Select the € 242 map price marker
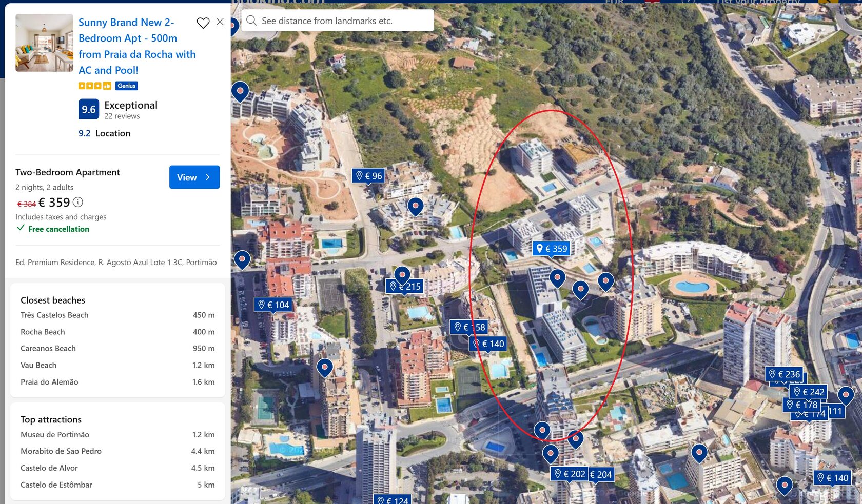The height and width of the screenshot is (504, 862). click(x=809, y=392)
